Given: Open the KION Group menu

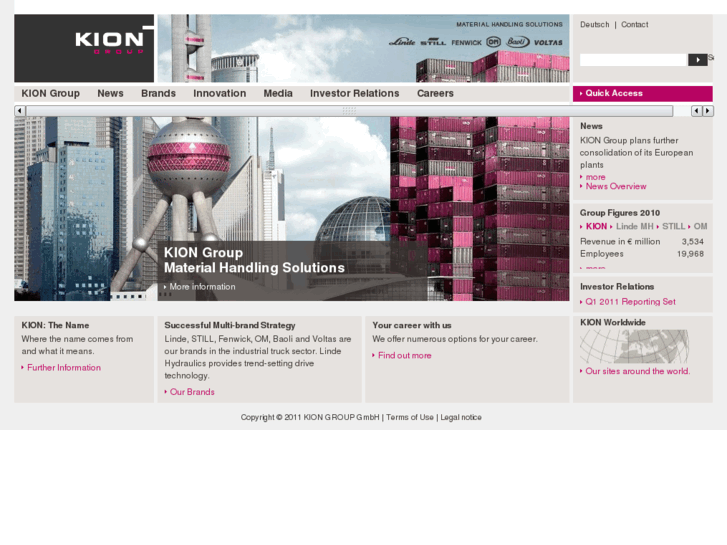Looking at the screenshot, I should 51,93.
